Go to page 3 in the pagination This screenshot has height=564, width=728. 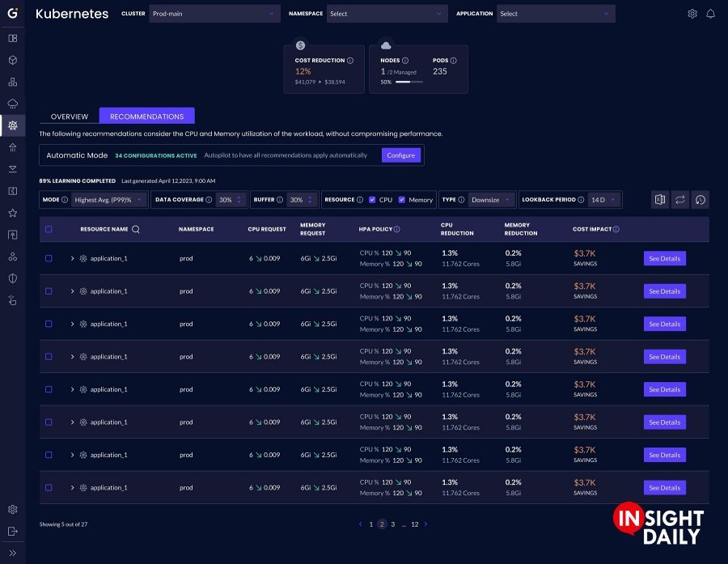(x=393, y=524)
